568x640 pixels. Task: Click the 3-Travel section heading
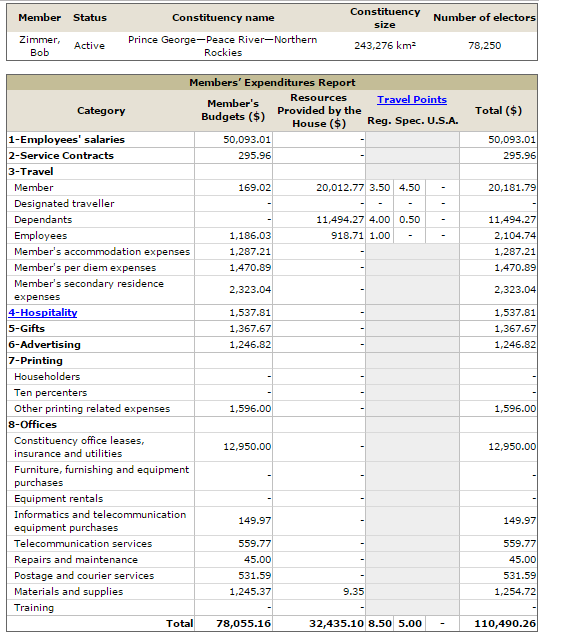[31, 171]
